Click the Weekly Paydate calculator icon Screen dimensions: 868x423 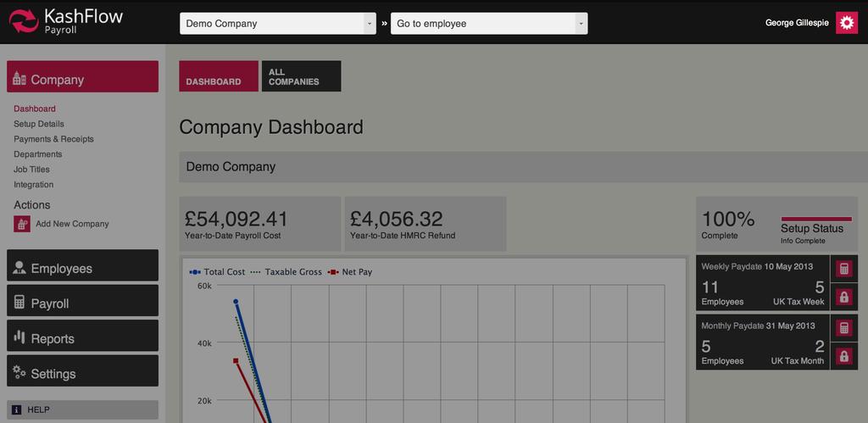(843, 269)
